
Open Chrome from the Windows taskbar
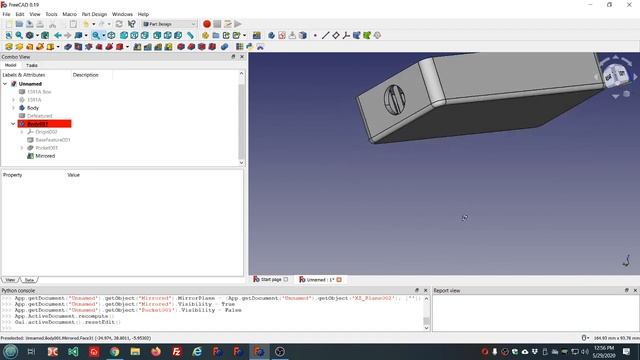pos(115,351)
